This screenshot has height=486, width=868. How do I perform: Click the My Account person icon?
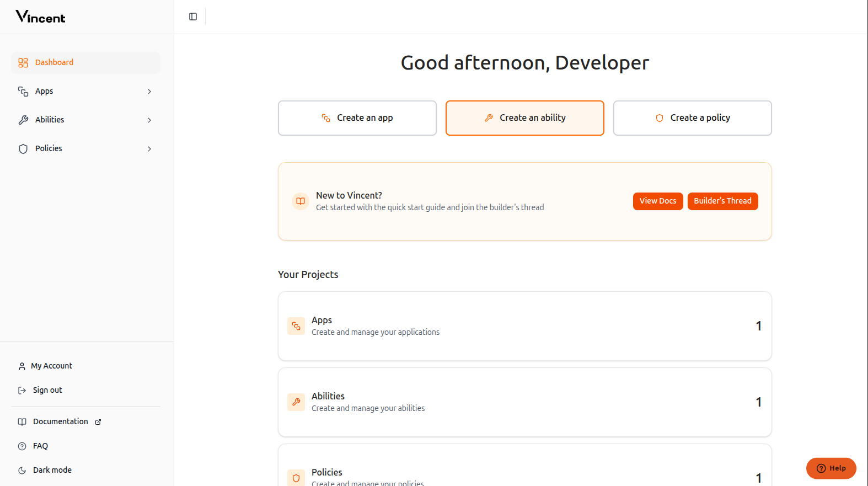[22, 366]
